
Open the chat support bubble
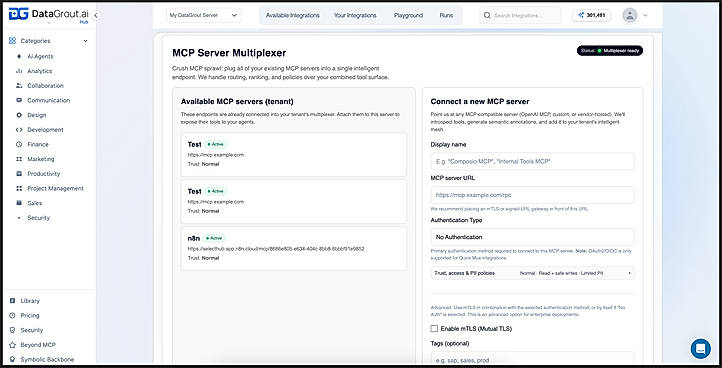tap(700, 349)
